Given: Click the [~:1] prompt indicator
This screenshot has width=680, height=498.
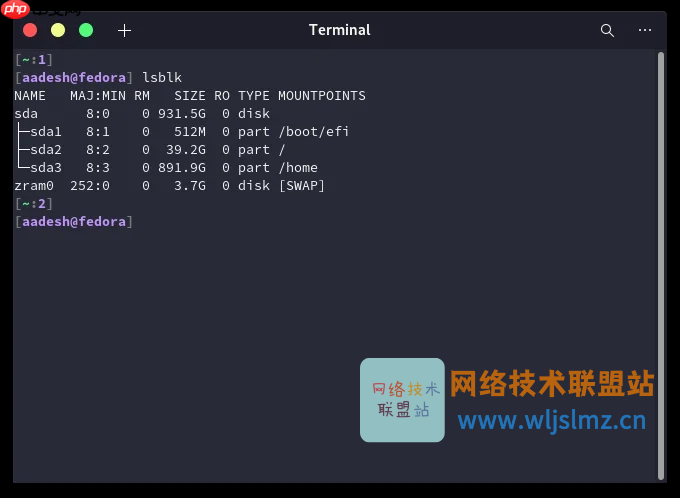Looking at the screenshot, I should click(34, 59).
